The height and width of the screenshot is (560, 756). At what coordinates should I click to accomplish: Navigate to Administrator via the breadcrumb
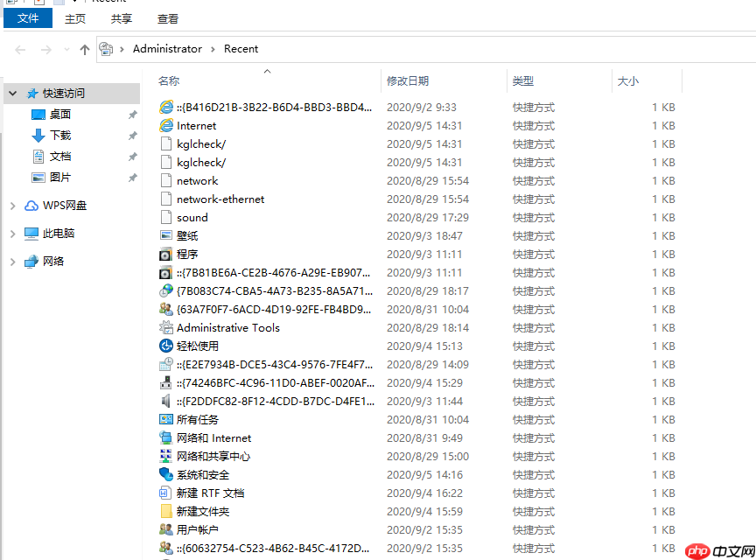click(167, 49)
